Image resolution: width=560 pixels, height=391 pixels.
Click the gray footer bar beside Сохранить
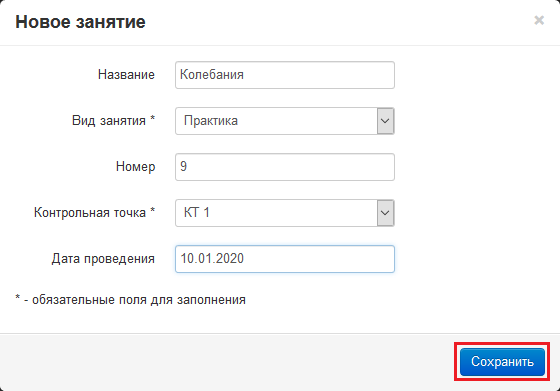point(227,362)
